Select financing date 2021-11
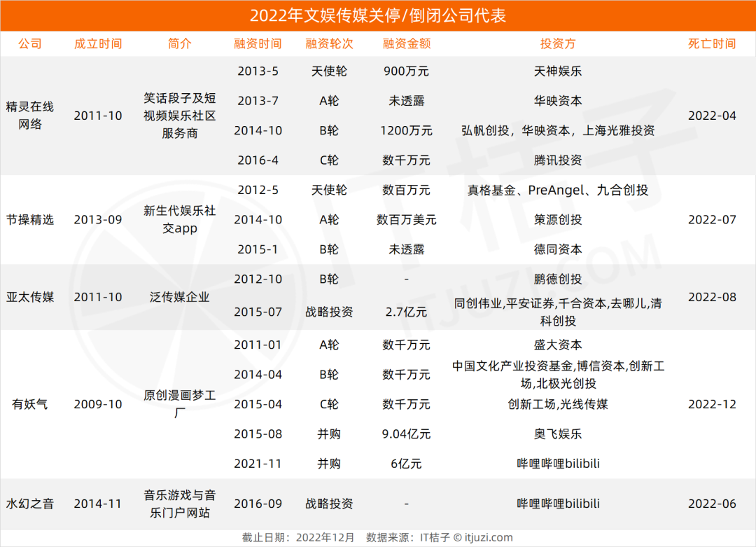 [x=258, y=464]
